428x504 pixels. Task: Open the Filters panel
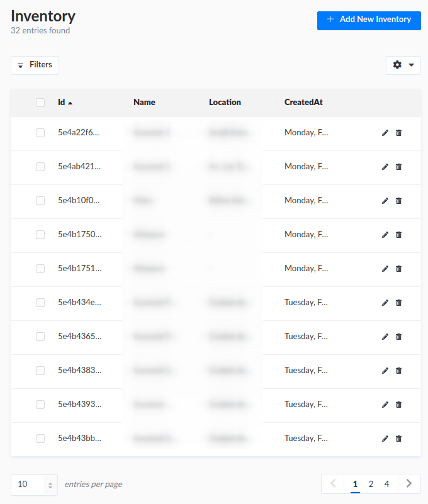pos(35,65)
